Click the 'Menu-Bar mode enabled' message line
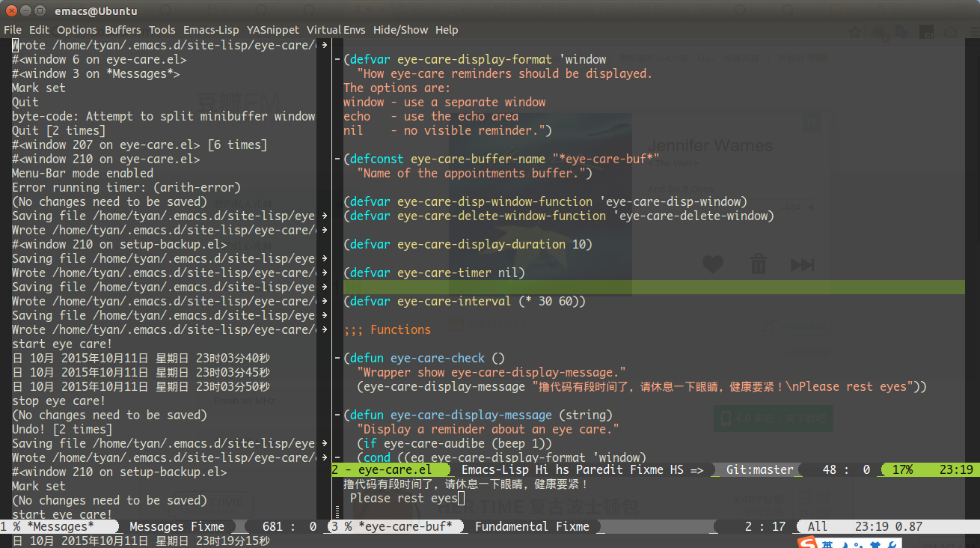The height and width of the screenshot is (548, 980). (82, 173)
